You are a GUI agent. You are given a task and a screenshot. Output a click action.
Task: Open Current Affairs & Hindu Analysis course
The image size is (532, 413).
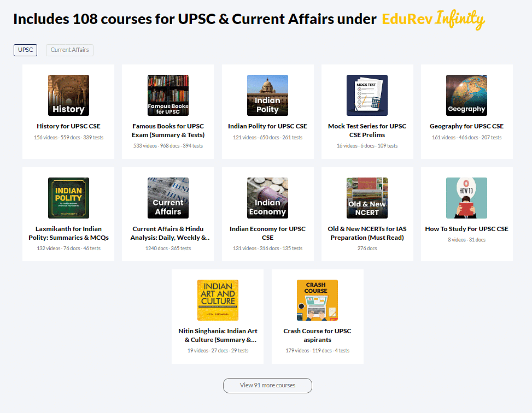click(x=168, y=233)
